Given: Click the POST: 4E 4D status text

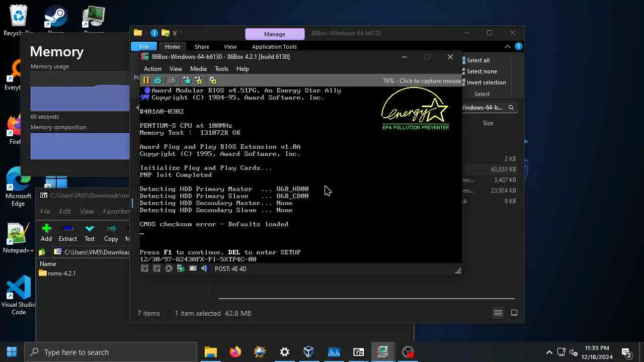Looking at the screenshot, I should [x=230, y=269].
